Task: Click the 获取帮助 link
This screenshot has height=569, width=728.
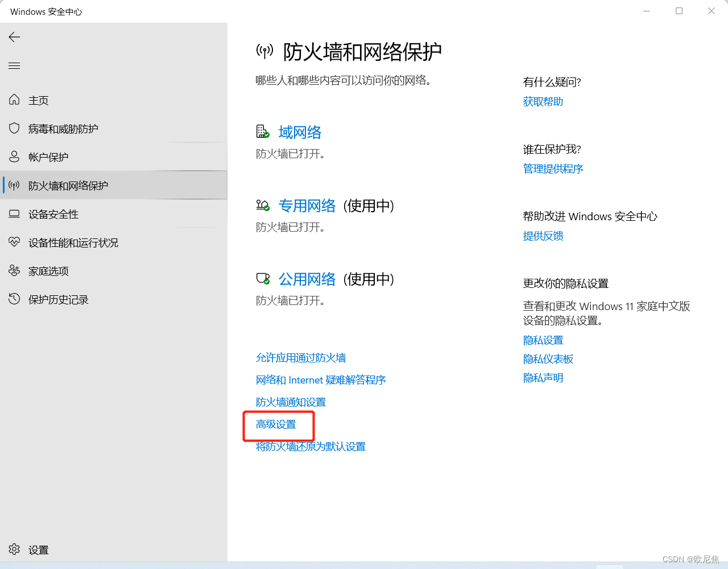Action: [x=543, y=102]
